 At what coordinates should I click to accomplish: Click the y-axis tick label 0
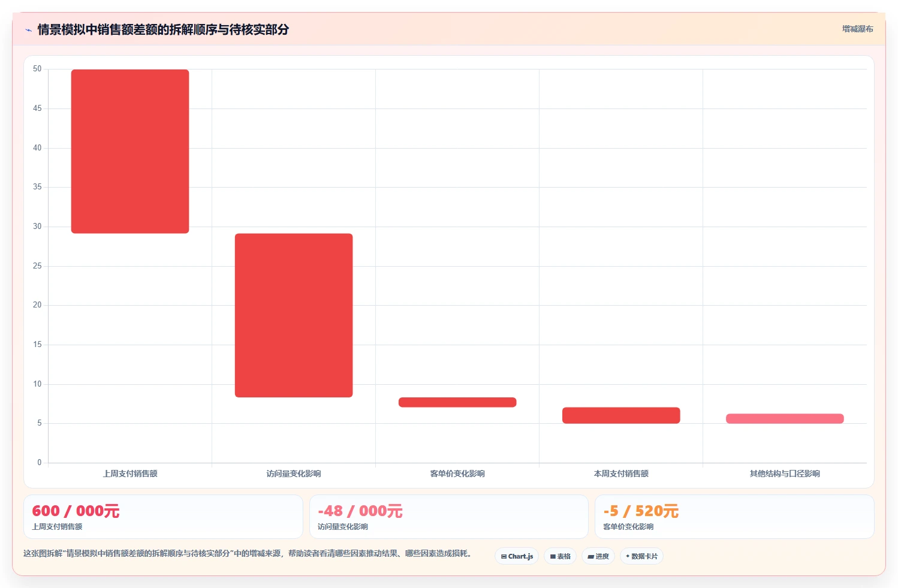click(x=40, y=462)
